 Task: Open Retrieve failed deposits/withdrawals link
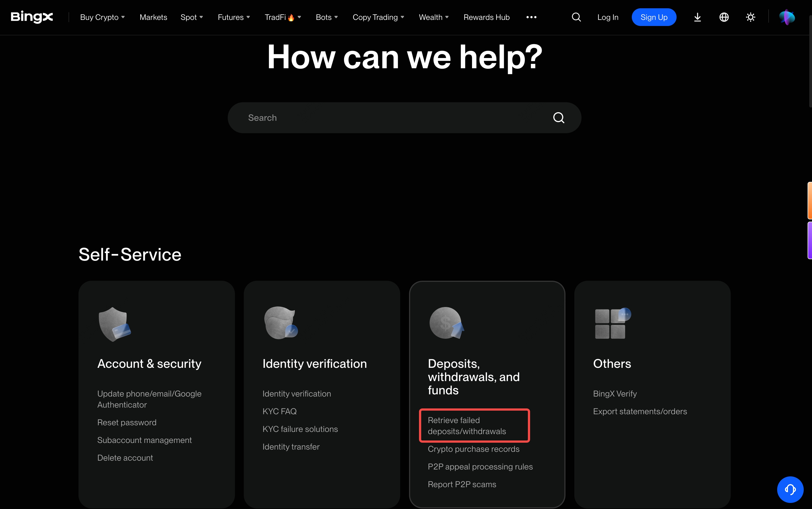467,426
